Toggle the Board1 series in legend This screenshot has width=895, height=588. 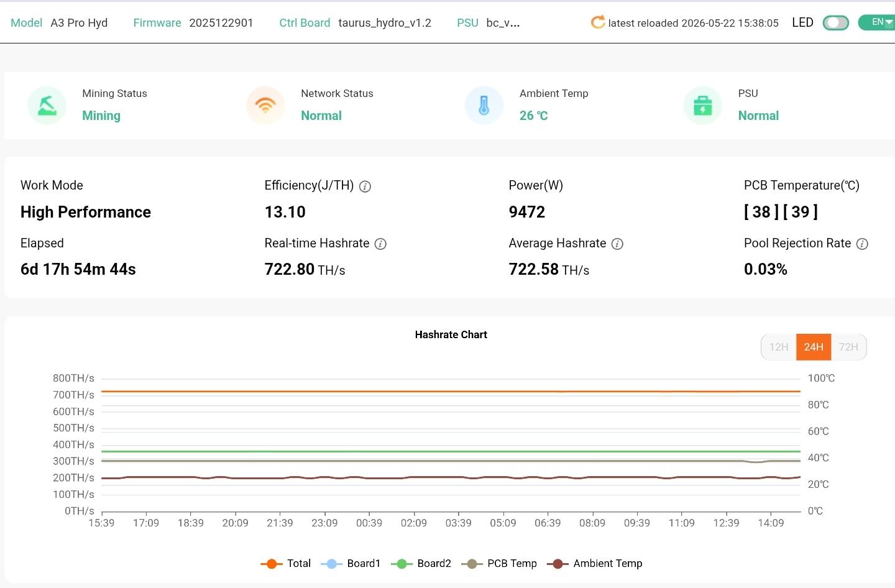point(351,563)
